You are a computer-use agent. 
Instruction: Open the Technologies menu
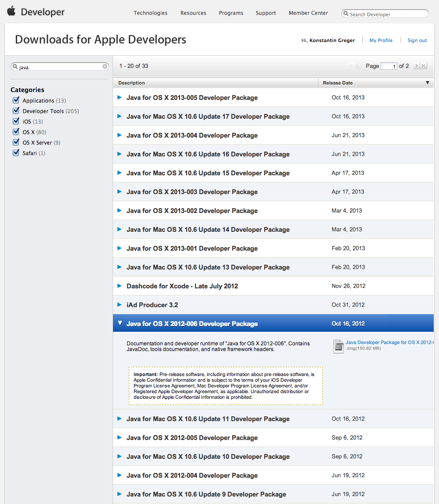(x=150, y=13)
